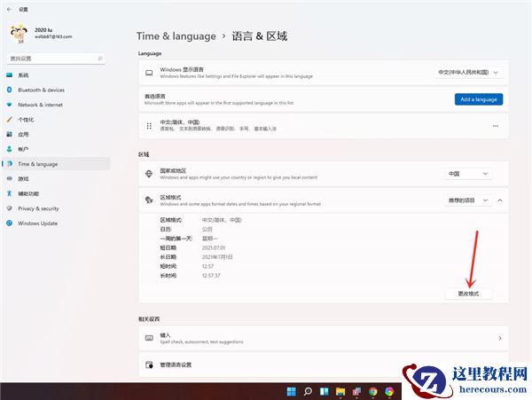Click the Time & language breadcrumb link
This screenshot has height=400, width=532.
[176, 36]
